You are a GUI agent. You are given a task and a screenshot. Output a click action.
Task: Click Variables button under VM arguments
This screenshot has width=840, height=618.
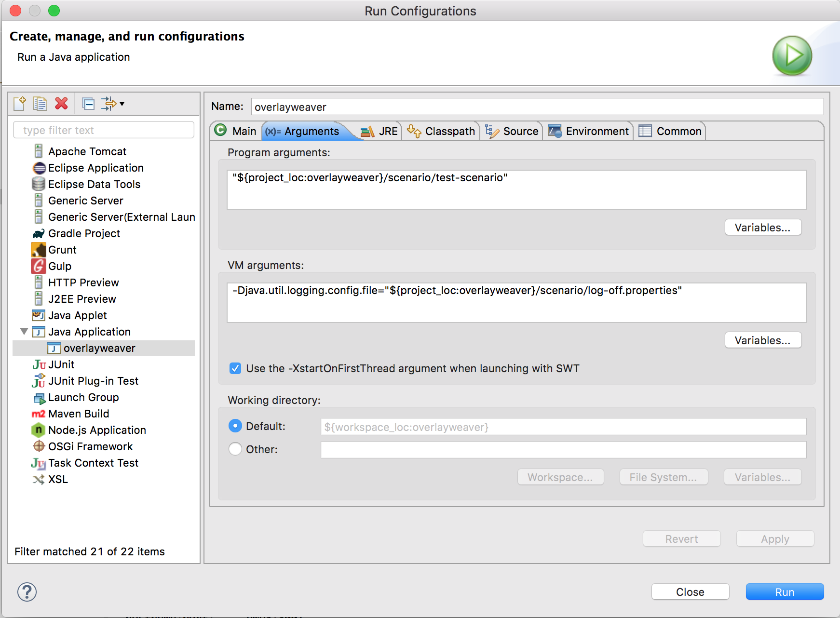click(x=763, y=340)
